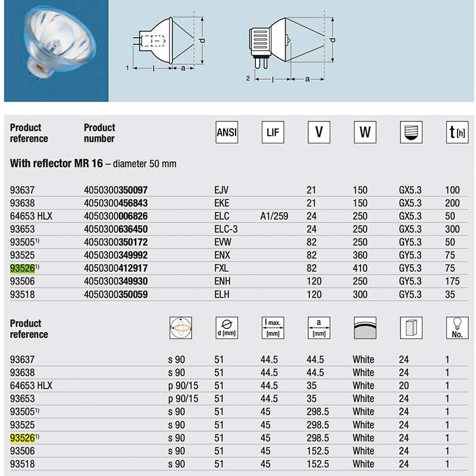476x476 pixels.
Task: Click the l max. length icon
Action: 273,328
